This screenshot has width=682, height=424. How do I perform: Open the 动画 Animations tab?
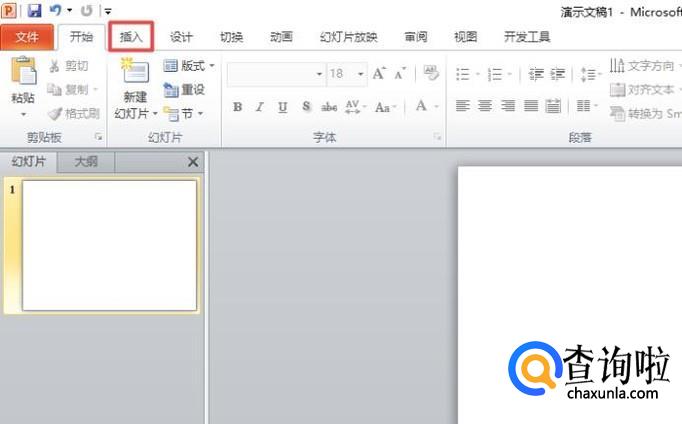pos(281,37)
